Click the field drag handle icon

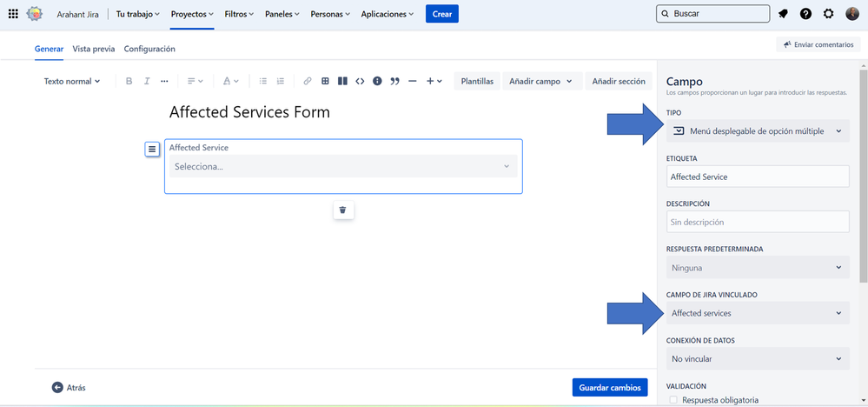(152, 149)
